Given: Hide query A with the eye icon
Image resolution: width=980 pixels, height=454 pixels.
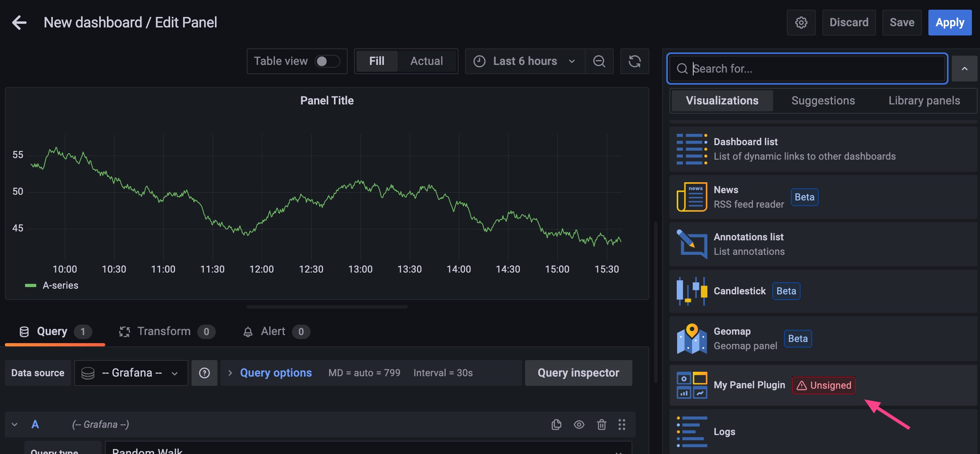Looking at the screenshot, I should tap(579, 424).
